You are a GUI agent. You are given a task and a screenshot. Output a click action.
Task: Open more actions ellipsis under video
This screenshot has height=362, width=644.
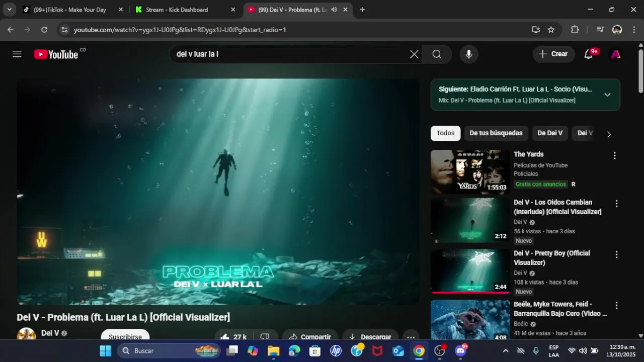pyautogui.click(x=411, y=336)
